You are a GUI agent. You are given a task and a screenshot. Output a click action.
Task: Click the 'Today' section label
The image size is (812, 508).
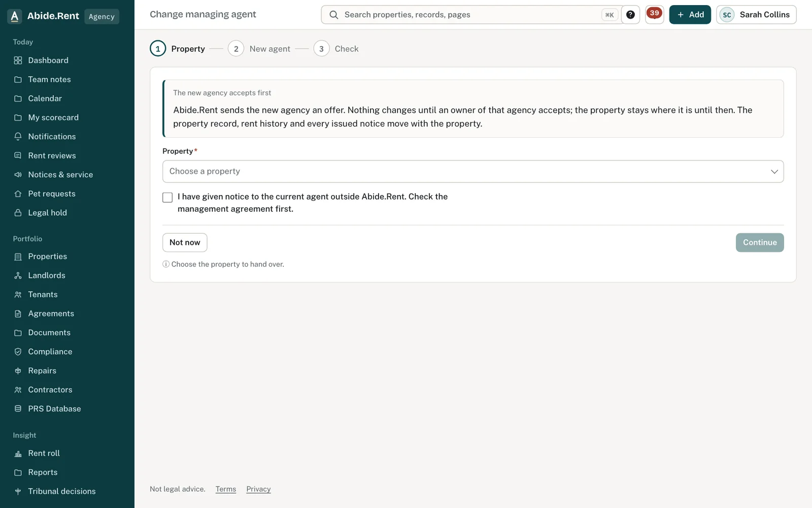point(23,42)
